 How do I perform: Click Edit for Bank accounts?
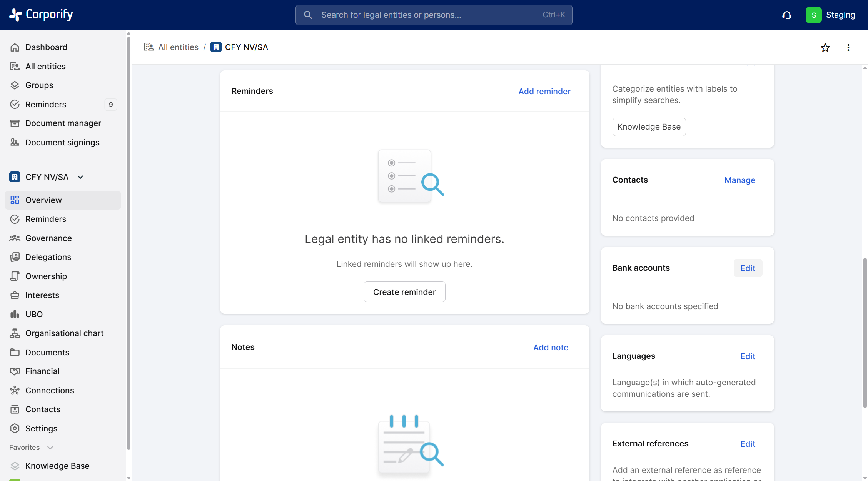(x=748, y=268)
